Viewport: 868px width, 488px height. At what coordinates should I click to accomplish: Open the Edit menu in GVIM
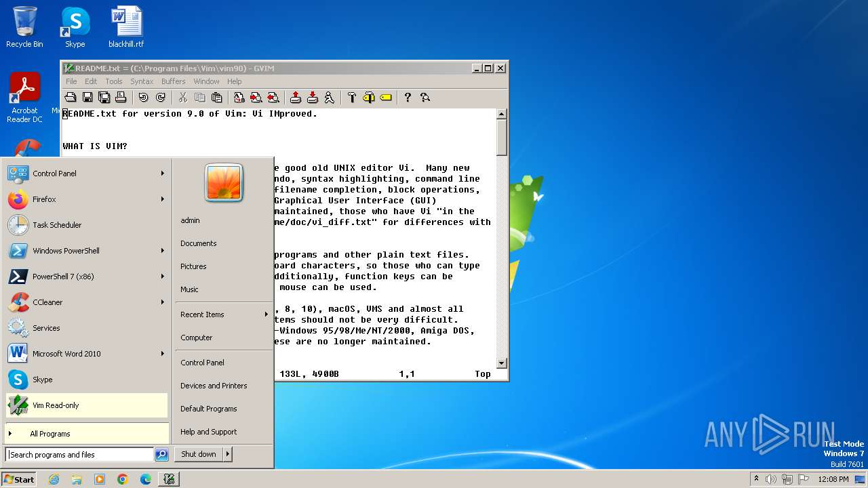[x=91, y=81]
